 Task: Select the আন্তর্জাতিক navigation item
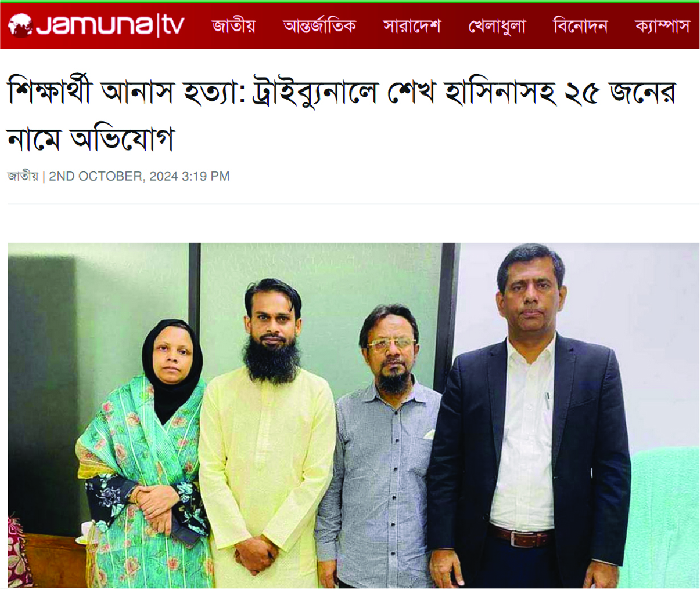tap(320, 26)
